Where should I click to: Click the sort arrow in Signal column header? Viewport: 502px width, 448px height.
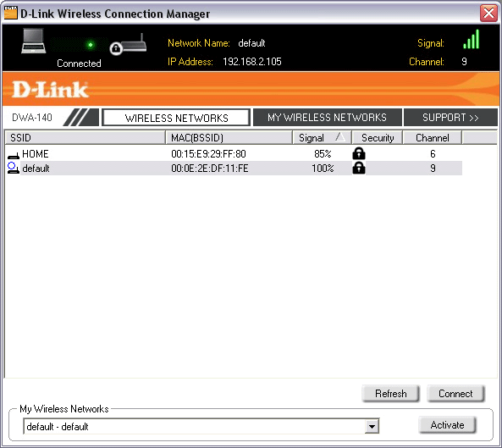(x=340, y=137)
